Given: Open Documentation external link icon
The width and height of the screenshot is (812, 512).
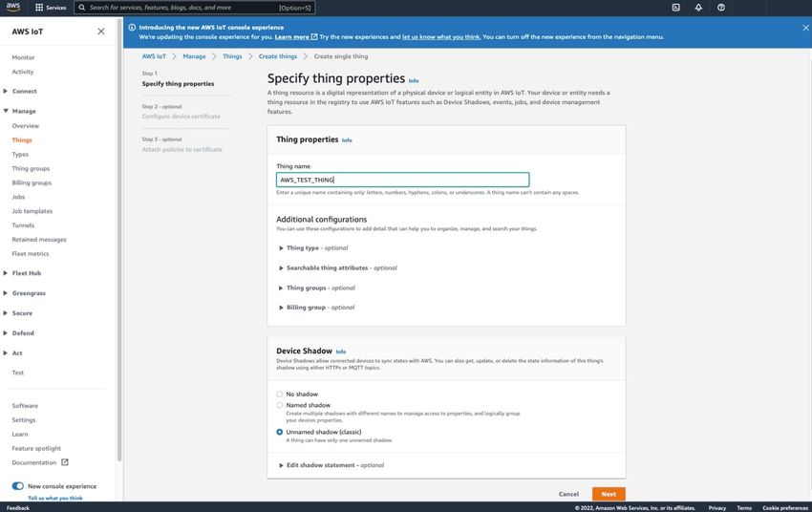Looking at the screenshot, I should 65,462.
